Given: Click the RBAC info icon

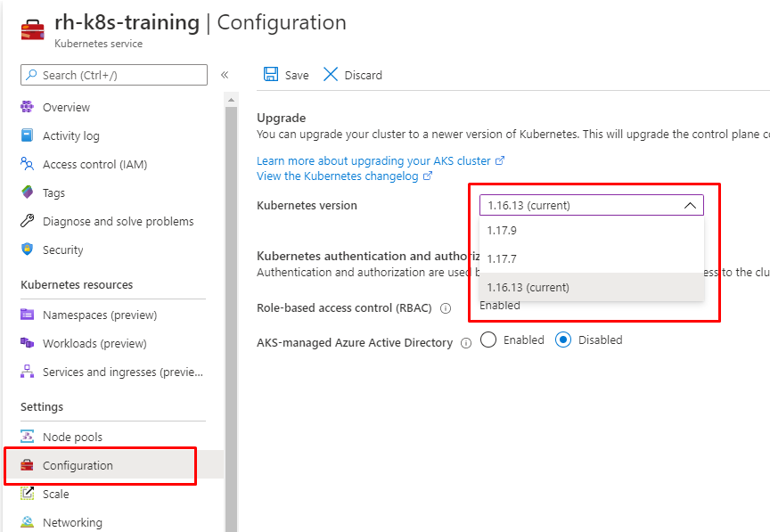Looking at the screenshot, I should click(x=446, y=308).
